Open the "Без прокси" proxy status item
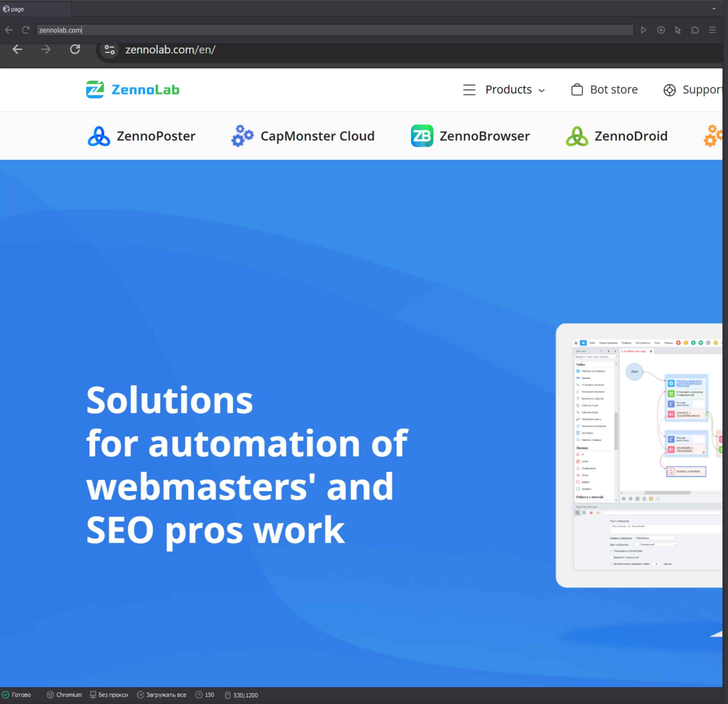Screen dimensions: 728x704 coord(109,695)
